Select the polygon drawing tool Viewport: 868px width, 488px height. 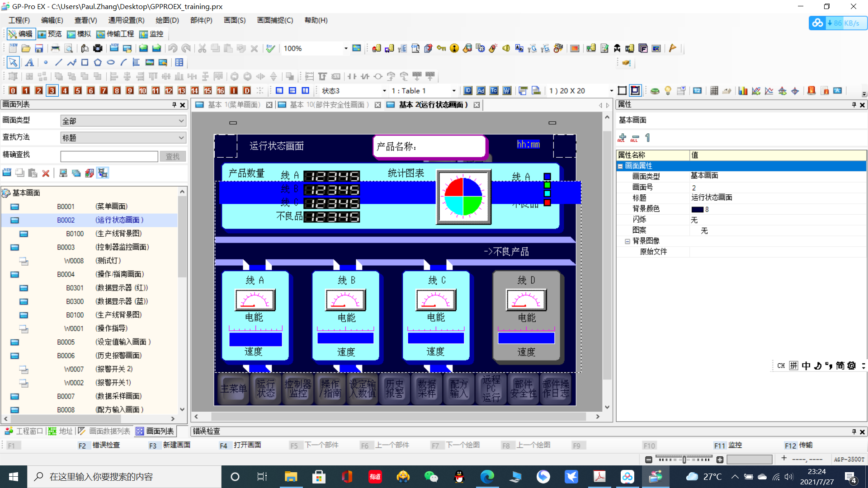pyautogui.click(x=98, y=62)
